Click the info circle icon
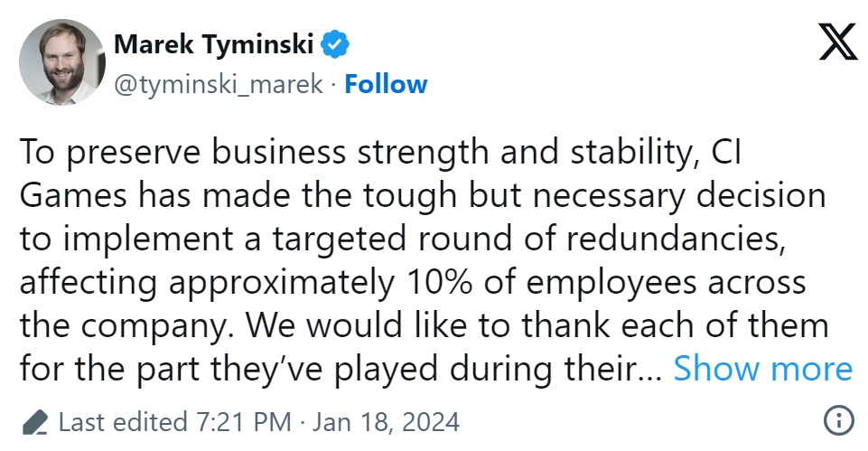 (x=839, y=421)
